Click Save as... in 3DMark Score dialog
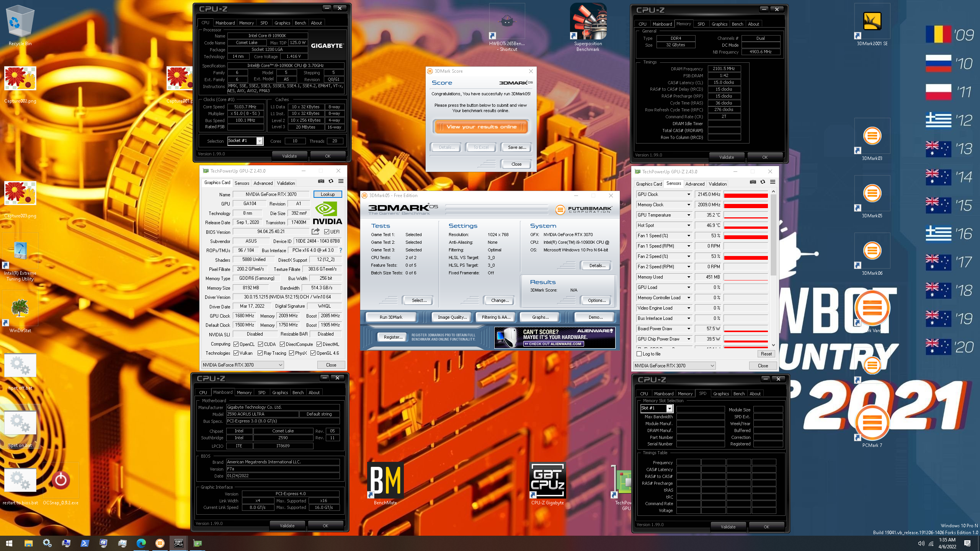 [x=516, y=147]
